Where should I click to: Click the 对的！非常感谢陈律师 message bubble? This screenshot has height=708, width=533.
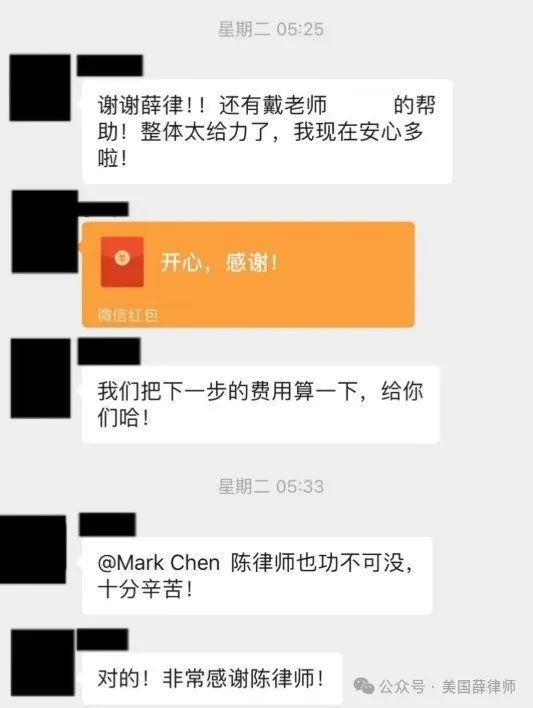pos(212,679)
